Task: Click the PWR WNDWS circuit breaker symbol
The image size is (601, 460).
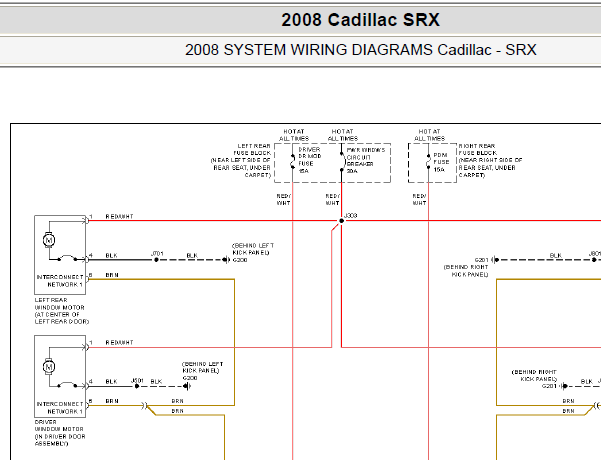Action: [342, 161]
